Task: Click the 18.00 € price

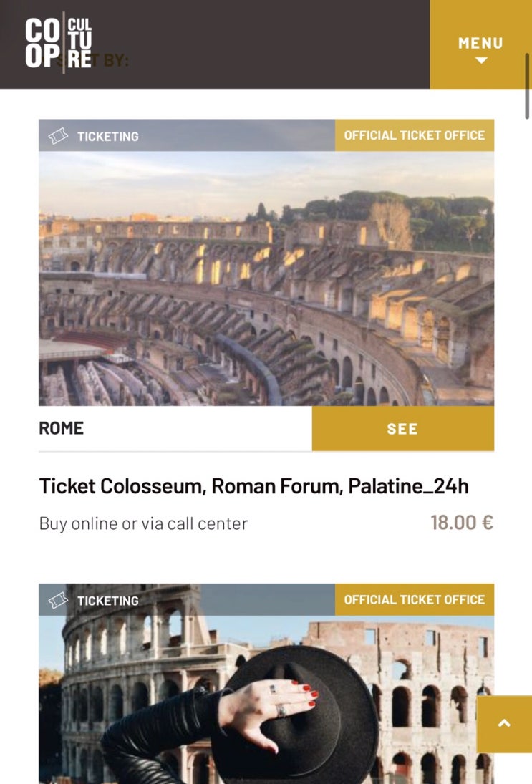Action: click(461, 523)
